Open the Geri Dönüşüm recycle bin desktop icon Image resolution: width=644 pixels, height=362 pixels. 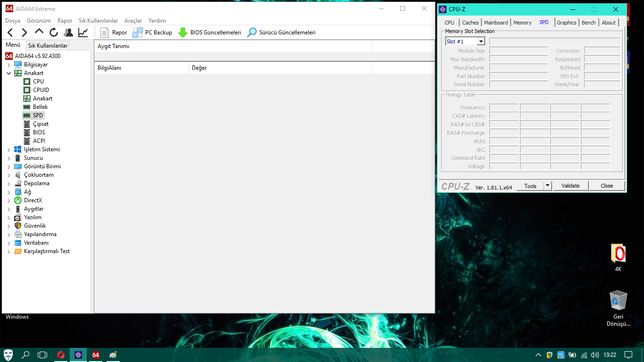click(618, 309)
